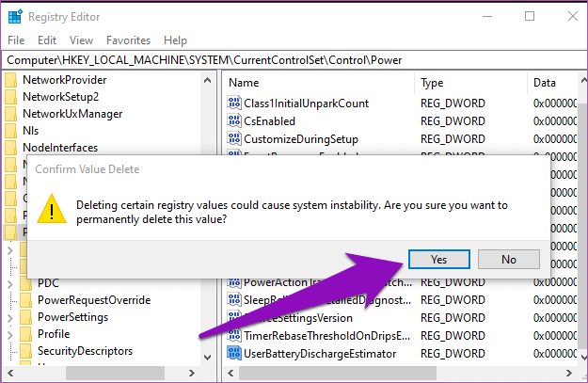Image resolution: width=588 pixels, height=383 pixels.
Task: Click the TimerRebaseThresholdOnDripsE DWORD icon
Action: tap(234, 335)
